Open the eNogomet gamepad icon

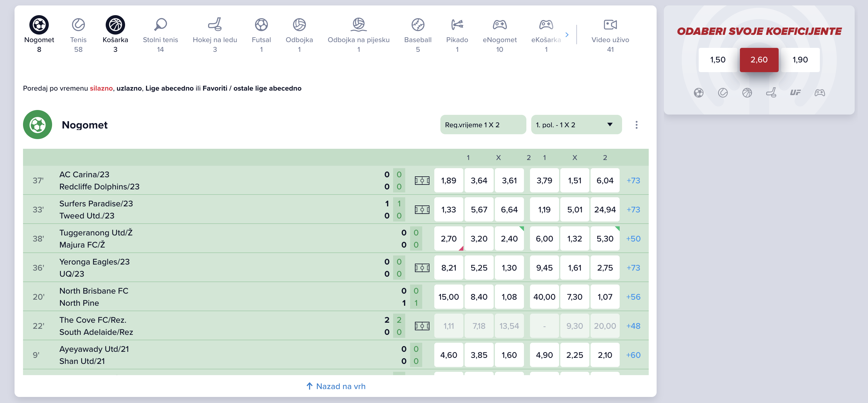pyautogui.click(x=500, y=25)
